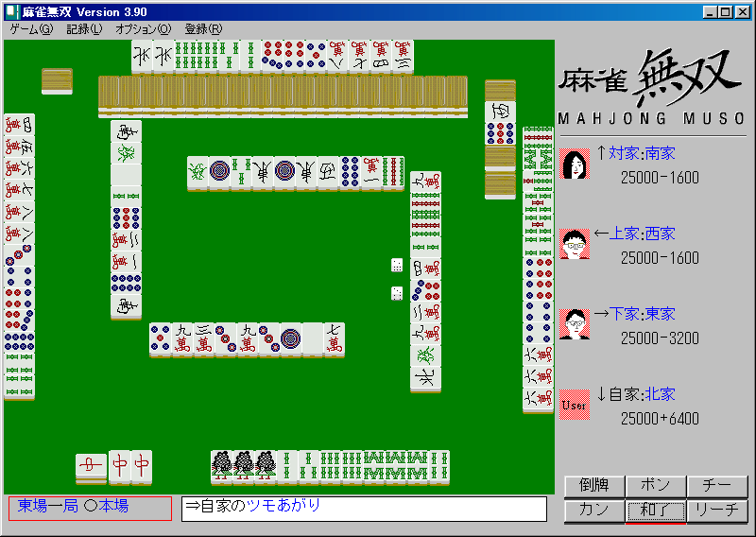Click the 下家 opponent avatar wearing glasses
Image resolution: width=756 pixels, height=537 pixels.
coord(575,324)
